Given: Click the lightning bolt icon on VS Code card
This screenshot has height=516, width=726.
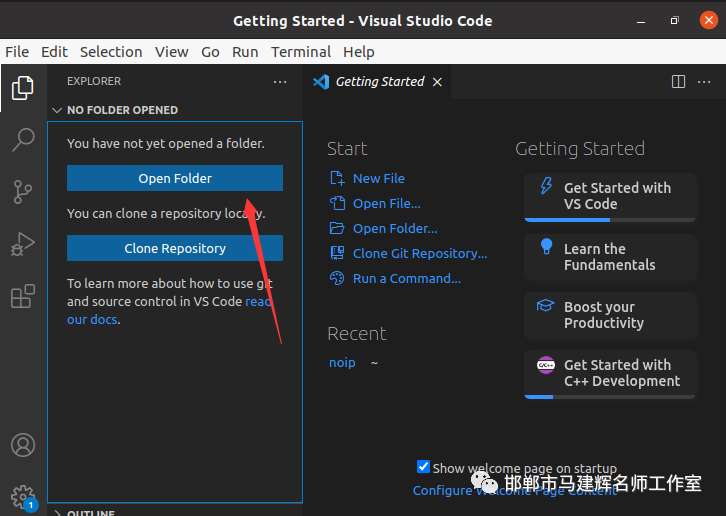Looking at the screenshot, I should click(546, 186).
